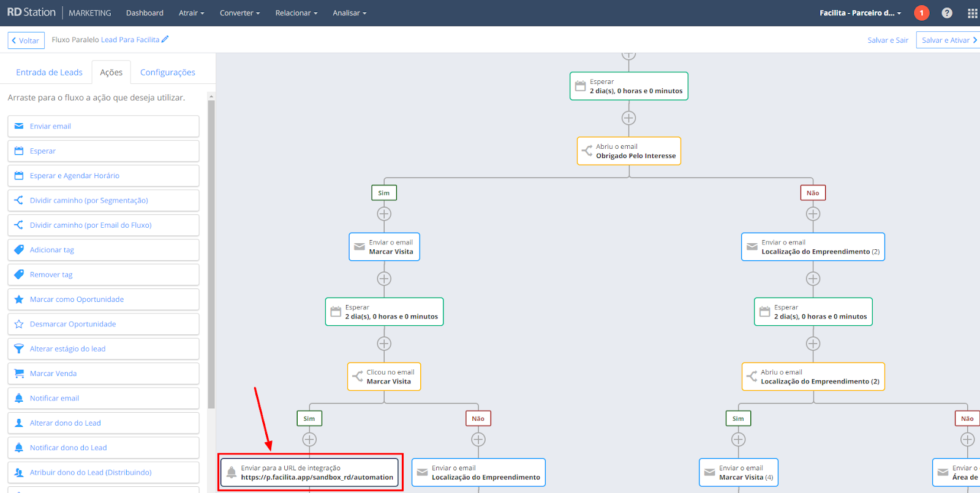This screenshot has width=980, height=493.
Task: Open the Analisar dropdown menu
Action: 349,13
